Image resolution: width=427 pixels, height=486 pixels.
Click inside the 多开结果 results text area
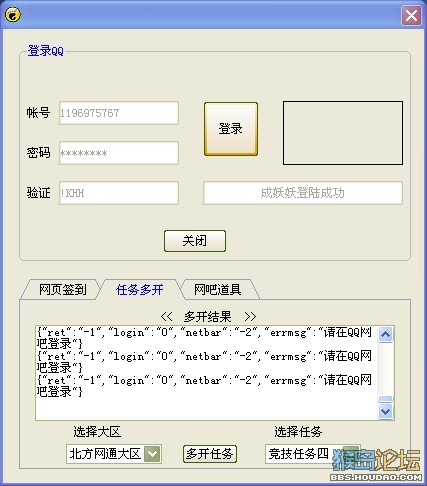pos(207,373)
